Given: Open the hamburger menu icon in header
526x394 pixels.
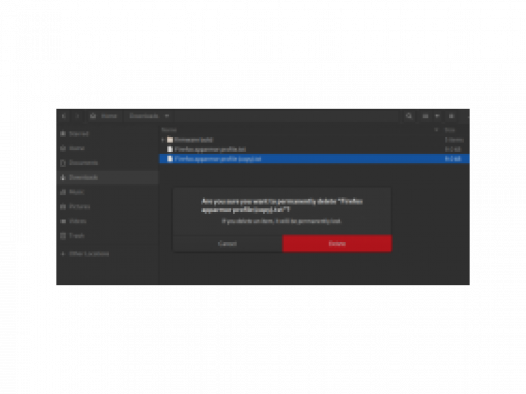Looking at the screenshot, I should 452,116.
